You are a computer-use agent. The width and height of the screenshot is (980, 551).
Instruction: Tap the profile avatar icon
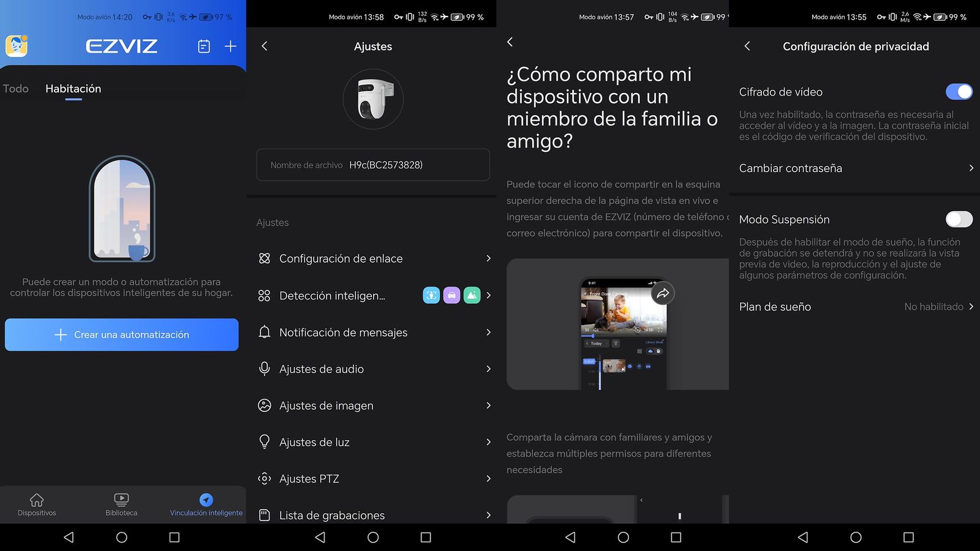(17, 46)
